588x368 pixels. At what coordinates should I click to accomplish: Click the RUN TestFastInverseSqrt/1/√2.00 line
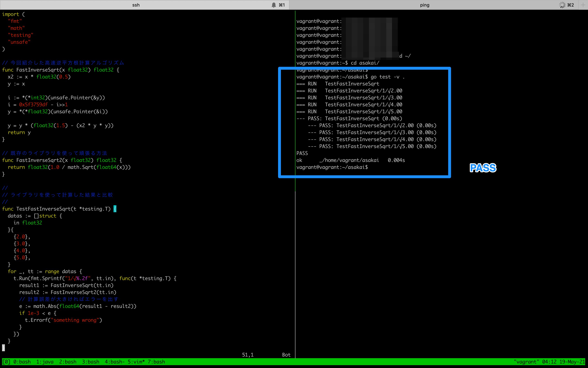[349, 91]
